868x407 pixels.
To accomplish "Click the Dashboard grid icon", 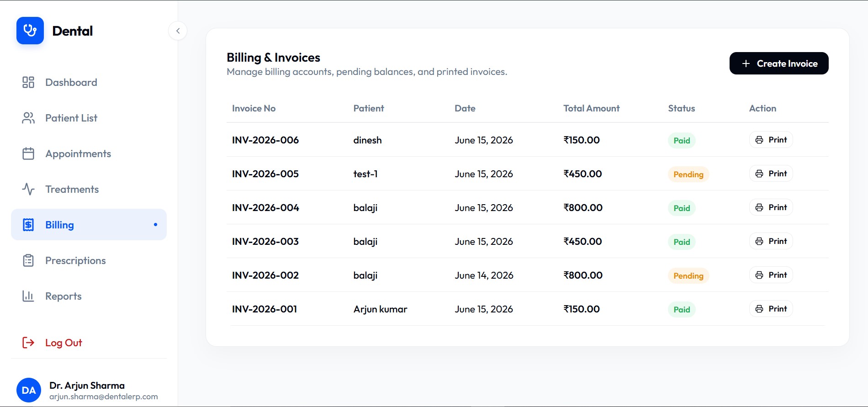I will point(28,82).
